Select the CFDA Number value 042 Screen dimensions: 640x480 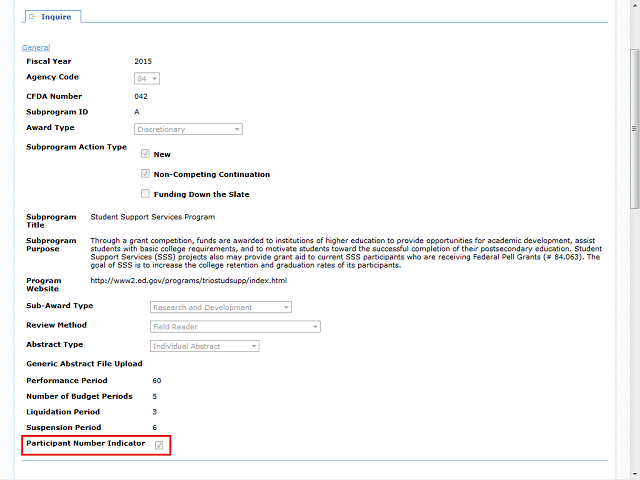(141, 97)
